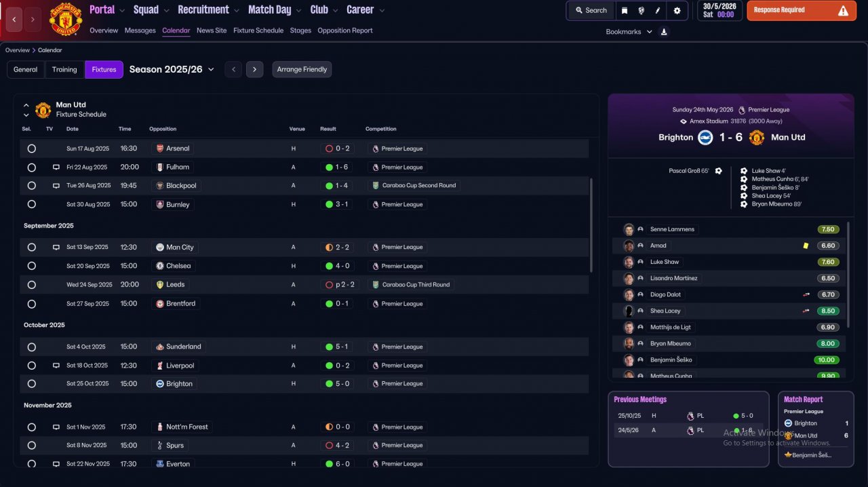The width and height of the screenshot is (868, 487).
Task: Open the globe icon in top toolbar
Action: [x=641, y=10]
